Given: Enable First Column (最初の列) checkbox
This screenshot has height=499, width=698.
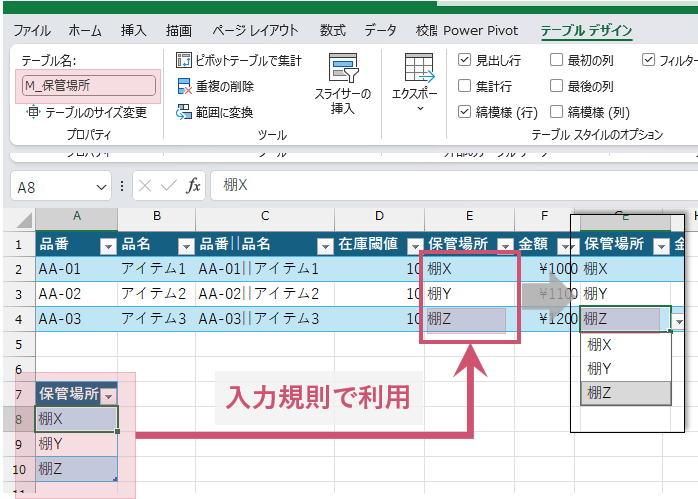Looking at the screenshot, I should 556,60.
